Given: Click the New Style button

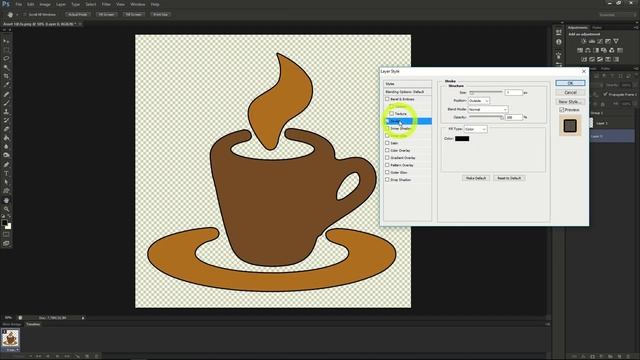Looking at the screenshot, I should click(570, 102).
